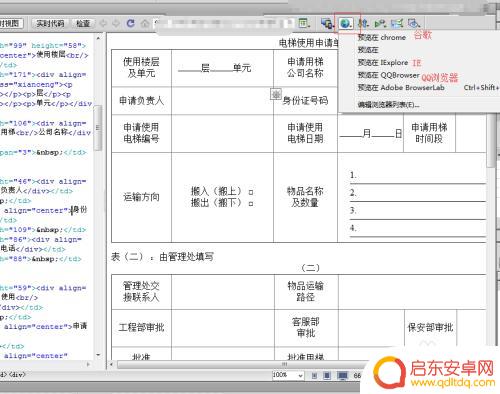The image size is (500, 394).
Task: Click the code pane scroll up arrow
Action: tap(98, 39)
